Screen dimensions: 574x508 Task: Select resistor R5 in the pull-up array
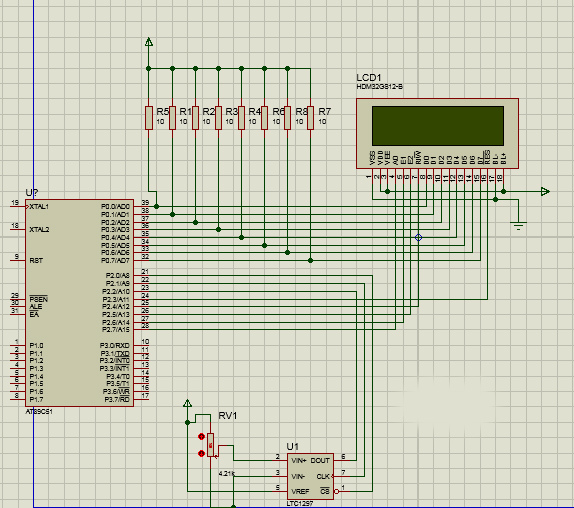pyautogui.click(x=149, y=117)
